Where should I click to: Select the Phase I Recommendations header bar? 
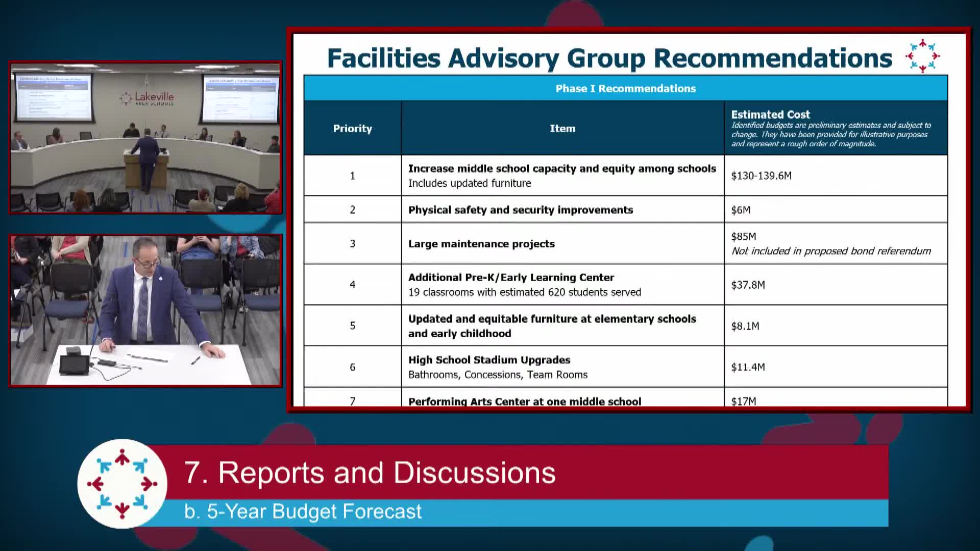tap(626, 88)
